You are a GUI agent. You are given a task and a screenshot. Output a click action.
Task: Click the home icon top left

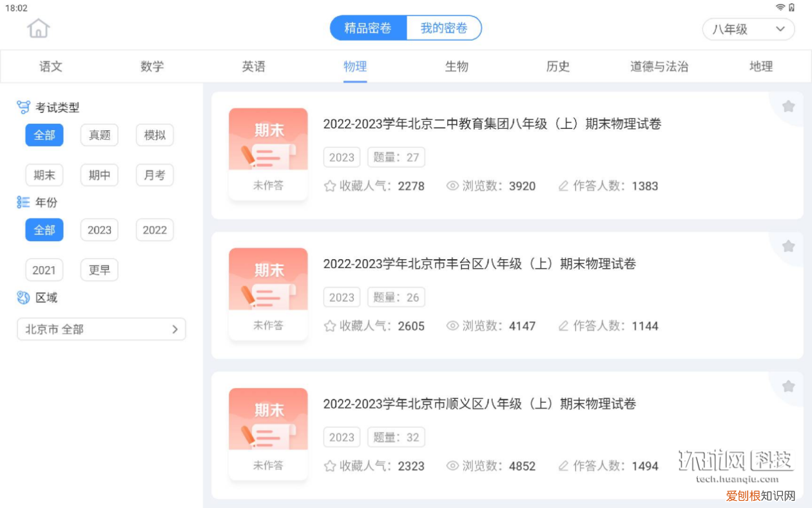pyautogui.click(x=39, y=28)
